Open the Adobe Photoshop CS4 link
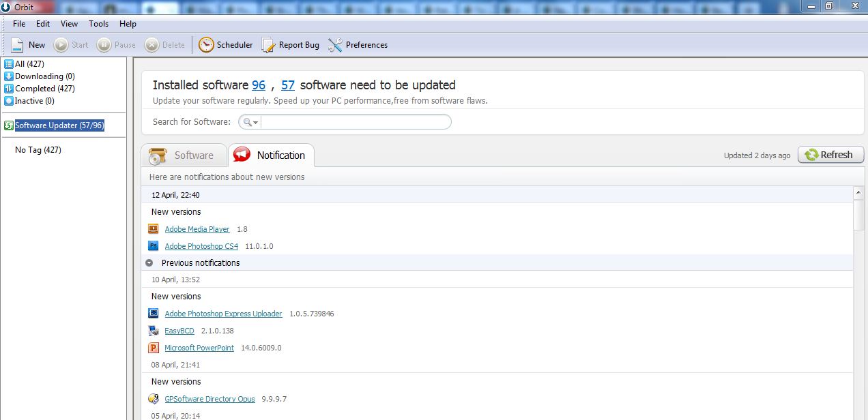Screen dimensions: 868x420 coord(201,246)
